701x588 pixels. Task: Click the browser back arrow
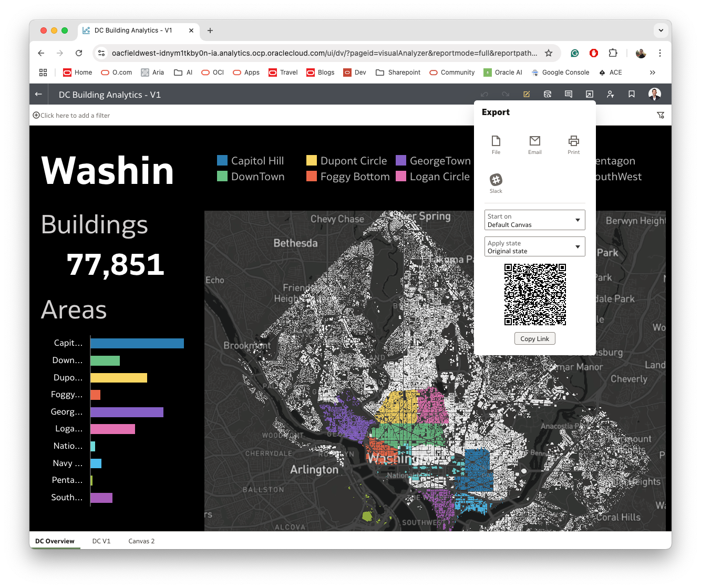(41, 53)
